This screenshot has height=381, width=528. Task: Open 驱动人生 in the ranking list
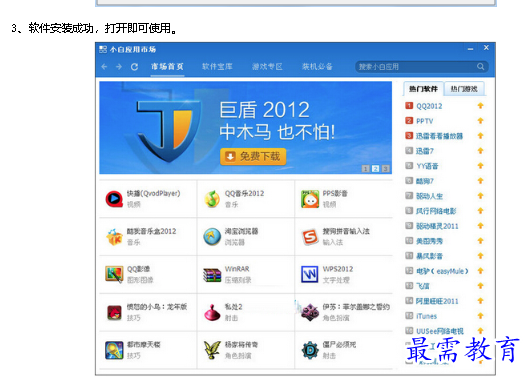(x=429, y=196)
